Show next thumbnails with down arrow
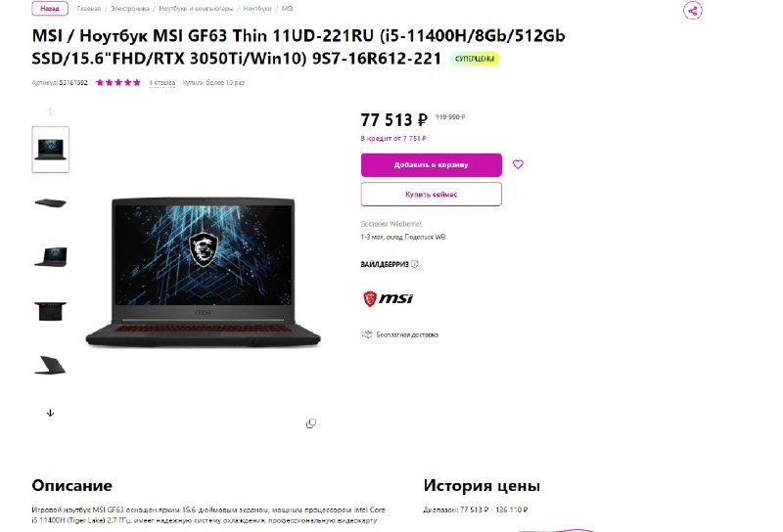This screenshot has height=532, width=783. click(50, 413)
